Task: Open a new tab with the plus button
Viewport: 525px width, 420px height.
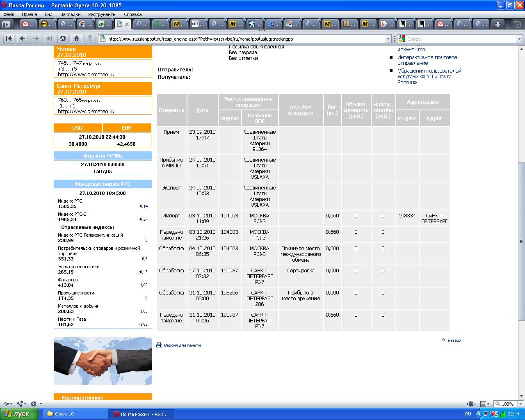Action: 498,24
